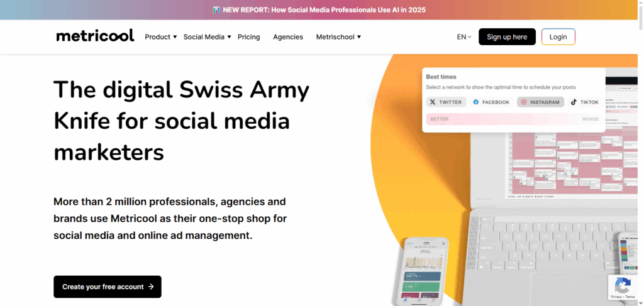Click the reCAPTCHA badge icon
This screenshot has width=644, height=306.
[x=623, y=285]
